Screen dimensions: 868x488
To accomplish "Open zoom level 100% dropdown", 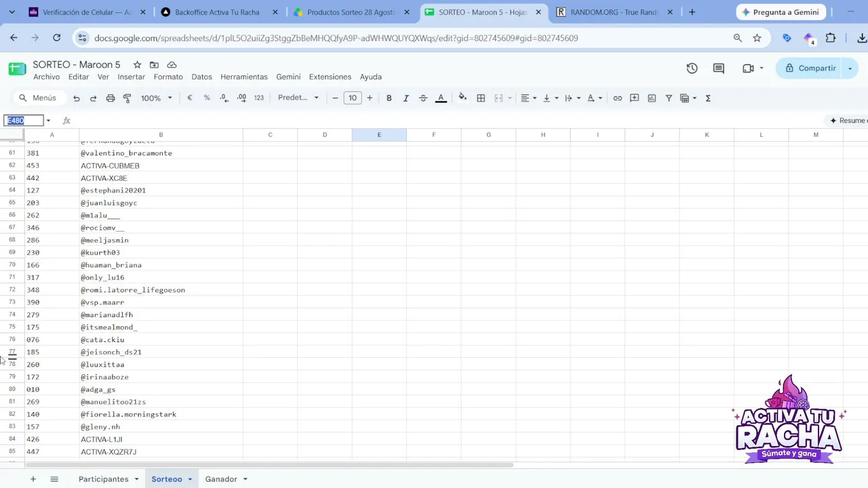I will click(x=157, y=98).
